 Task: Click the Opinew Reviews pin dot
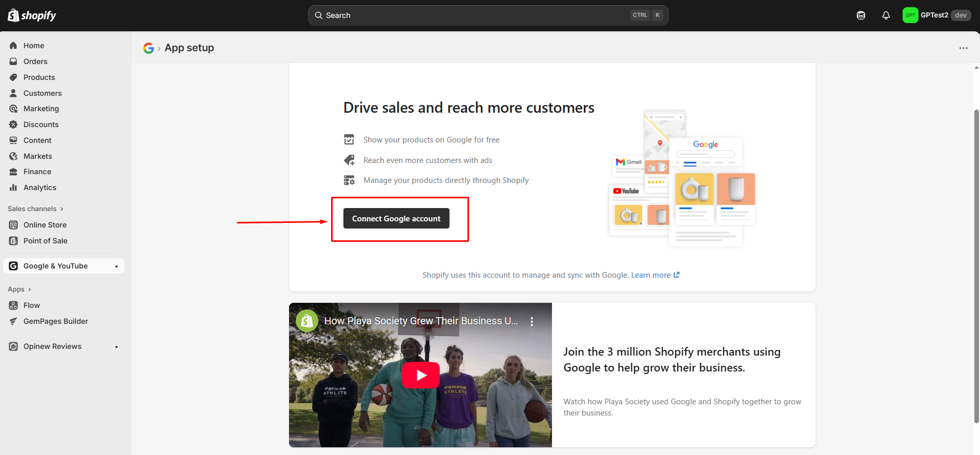pos(116,347)
